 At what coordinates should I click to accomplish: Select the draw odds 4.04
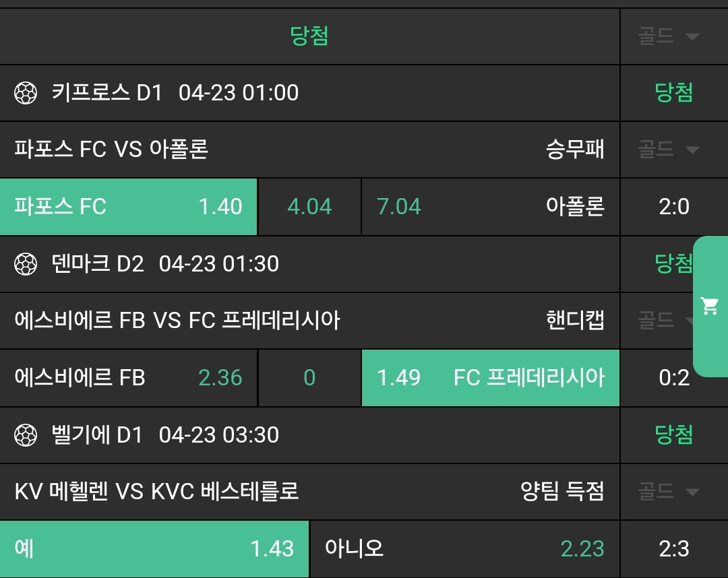(309, 207)
